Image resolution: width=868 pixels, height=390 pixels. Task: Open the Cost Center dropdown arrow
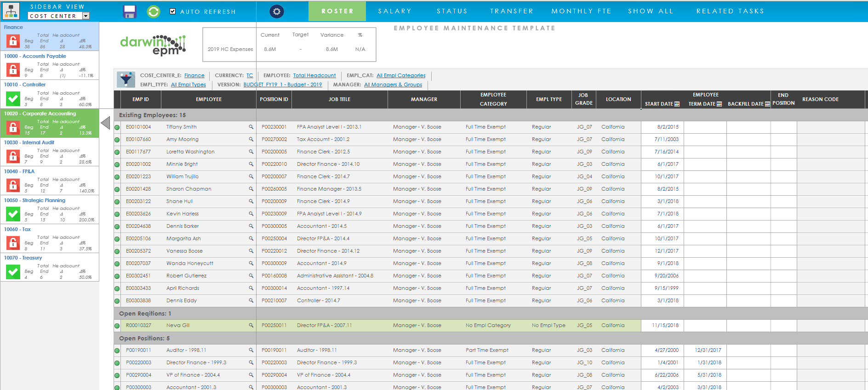pos(86,16)
